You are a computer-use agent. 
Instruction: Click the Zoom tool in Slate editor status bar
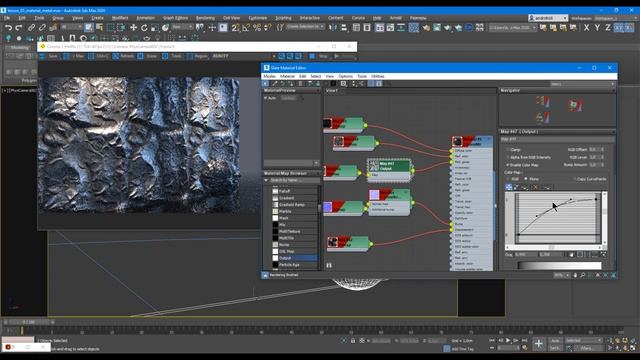pyautogui.click(x=582, y=276)
